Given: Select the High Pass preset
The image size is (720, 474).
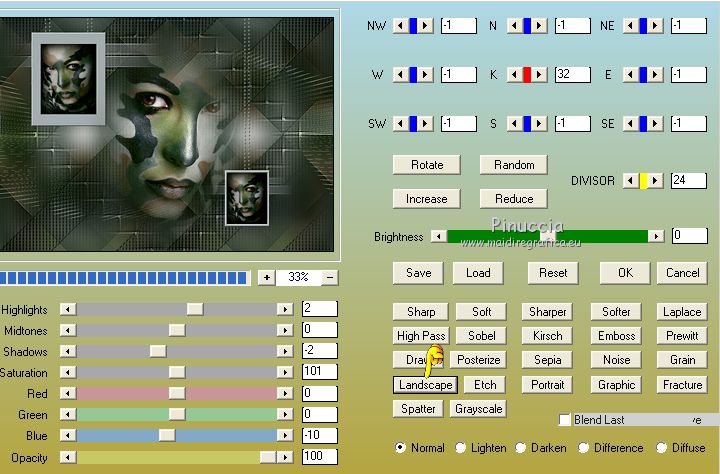Looking at the screenshot, I should click(421, 336).
